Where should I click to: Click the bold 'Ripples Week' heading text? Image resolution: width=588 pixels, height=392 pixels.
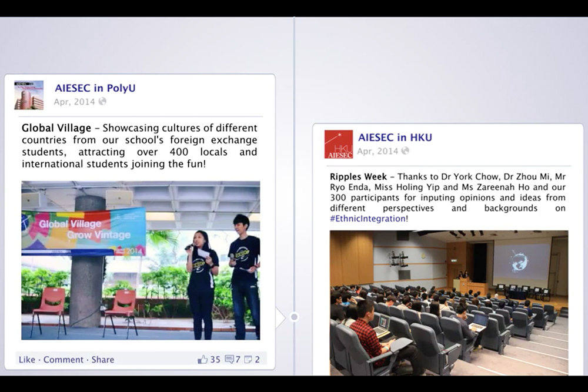point(358,176)
